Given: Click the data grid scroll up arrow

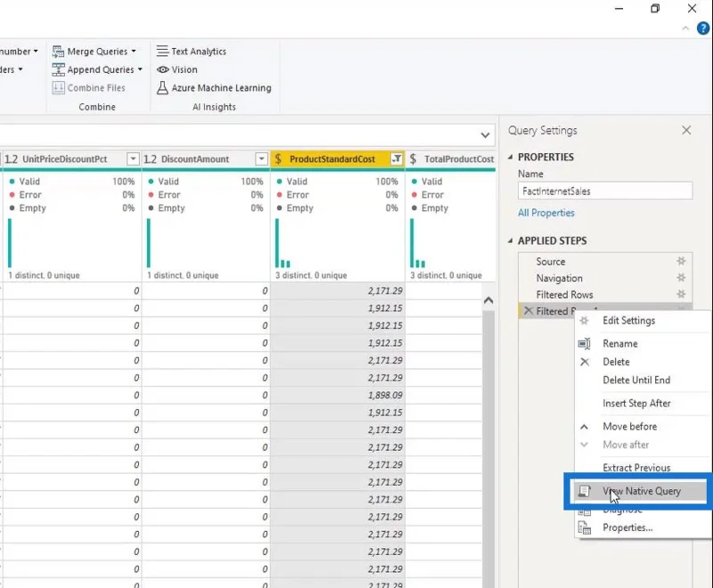Looking at the screenshot, I should tap(488, 300).
